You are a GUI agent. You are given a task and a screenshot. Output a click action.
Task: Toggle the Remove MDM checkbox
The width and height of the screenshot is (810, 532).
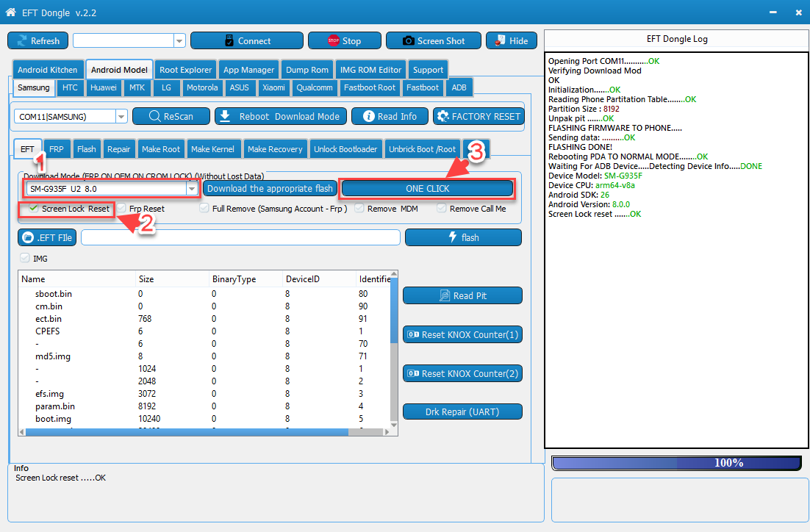pos(359,208)
